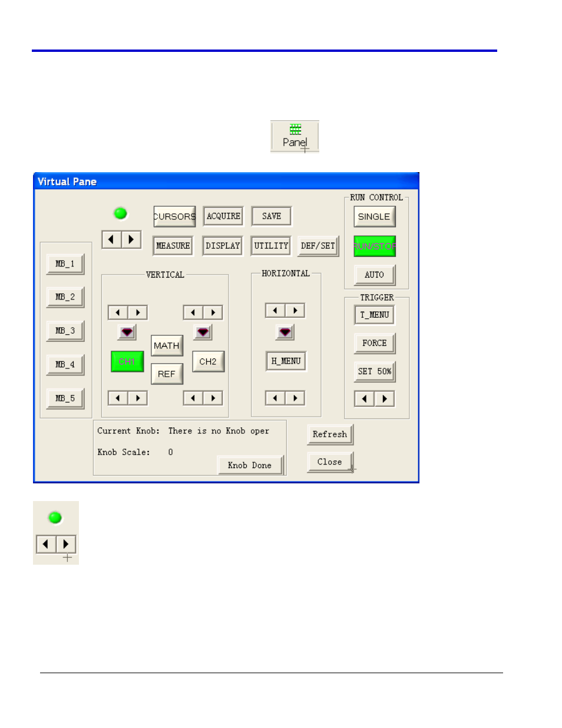
Task: Toggle channel CH1 on or off
Action: coord(127,361)
